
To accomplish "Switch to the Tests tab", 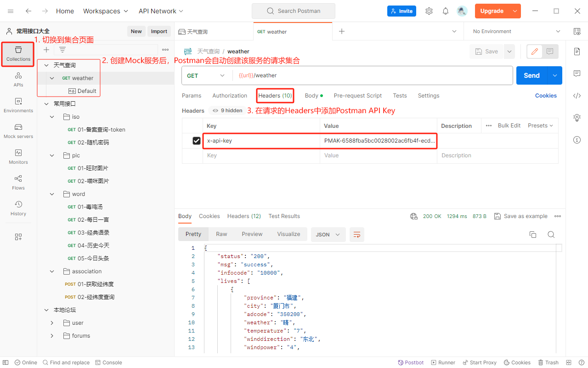I will point(400,96).
